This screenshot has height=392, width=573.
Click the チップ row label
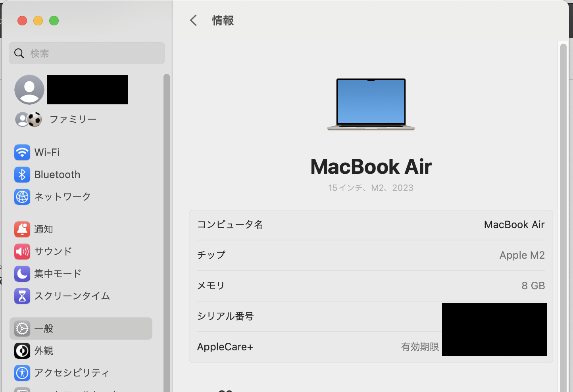coord(212,255)
